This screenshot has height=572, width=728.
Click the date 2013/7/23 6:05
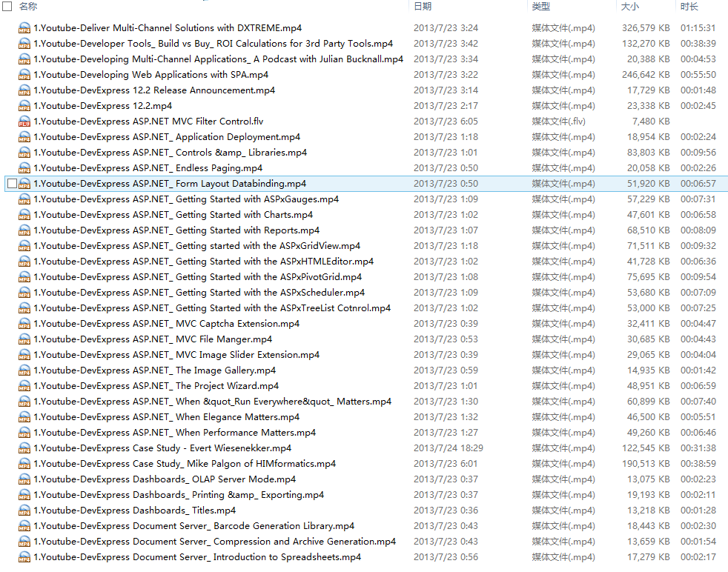446,122
